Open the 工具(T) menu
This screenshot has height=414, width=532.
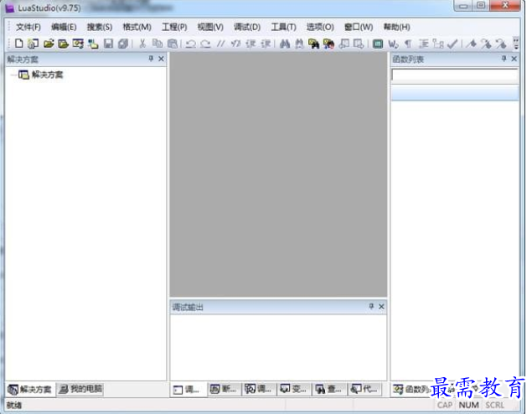[284, 27]
